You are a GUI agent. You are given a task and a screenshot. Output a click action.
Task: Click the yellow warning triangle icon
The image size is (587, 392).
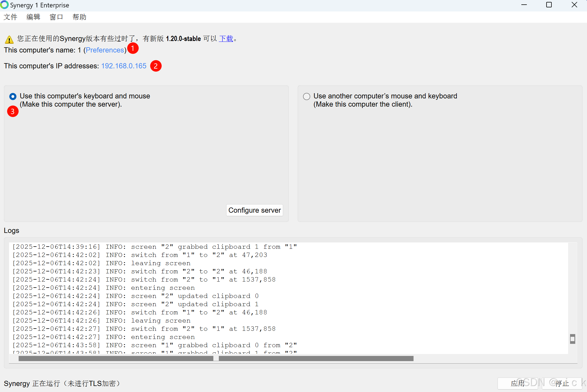tap(9, 40)
